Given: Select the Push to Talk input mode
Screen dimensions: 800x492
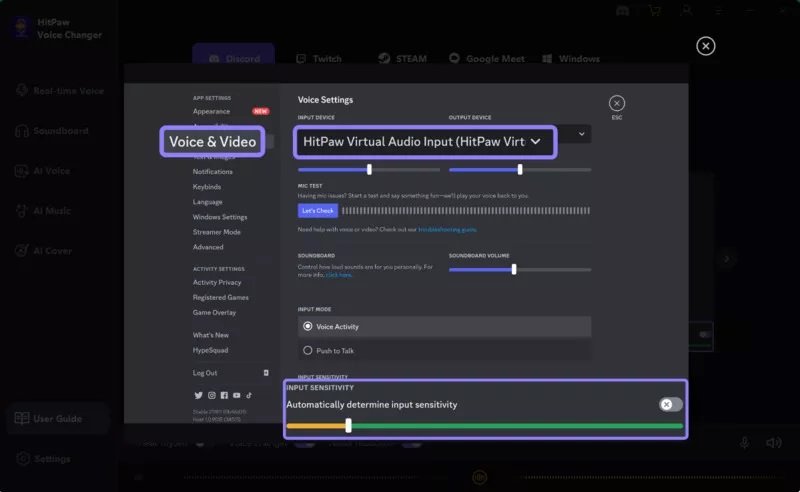Looking at the screenshot, I should [x=444, y=351].
